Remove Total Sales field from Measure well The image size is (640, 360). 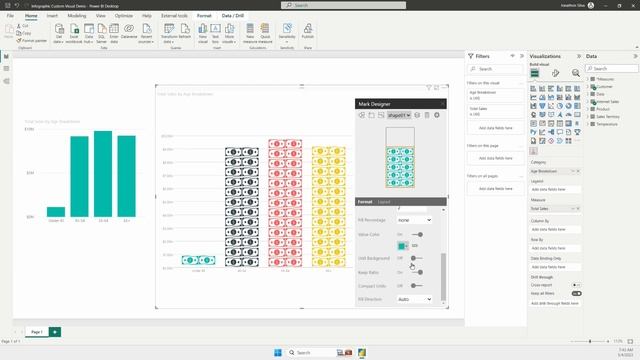[578, 209]
